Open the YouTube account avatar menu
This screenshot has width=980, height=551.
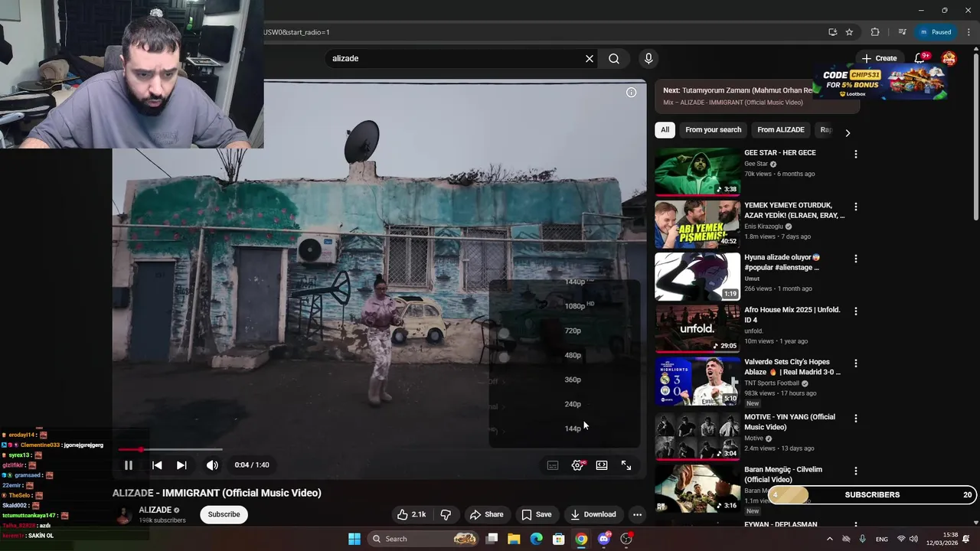click(x=949, y=58)
